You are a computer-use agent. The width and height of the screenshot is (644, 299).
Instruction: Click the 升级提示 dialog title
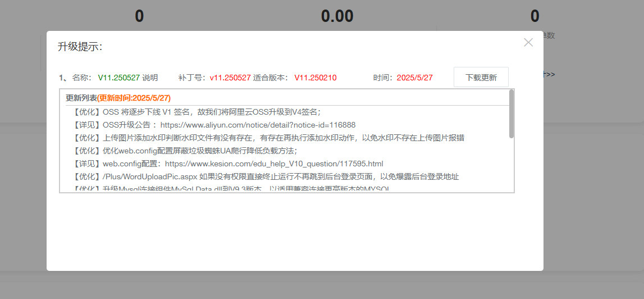[80, 47]
